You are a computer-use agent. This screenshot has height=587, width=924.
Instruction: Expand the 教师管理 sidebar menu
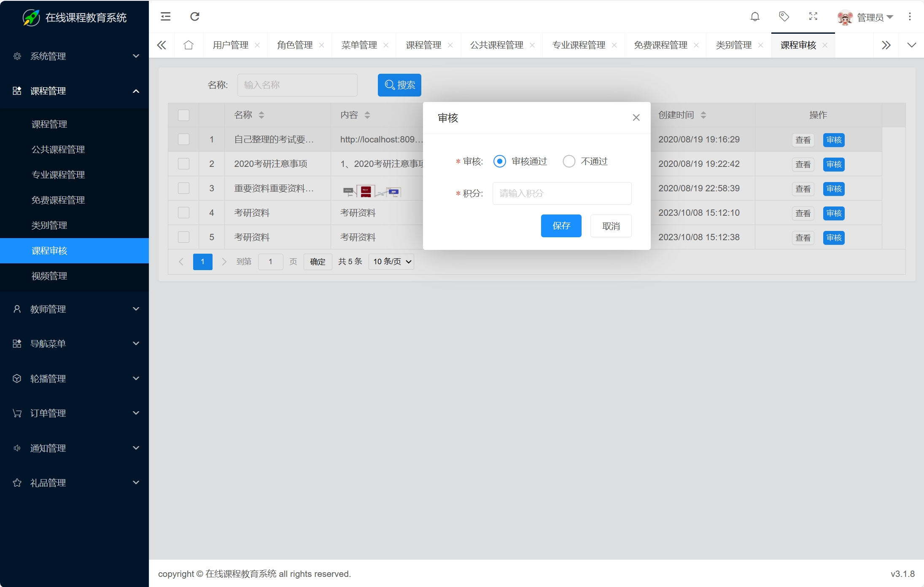74,309
